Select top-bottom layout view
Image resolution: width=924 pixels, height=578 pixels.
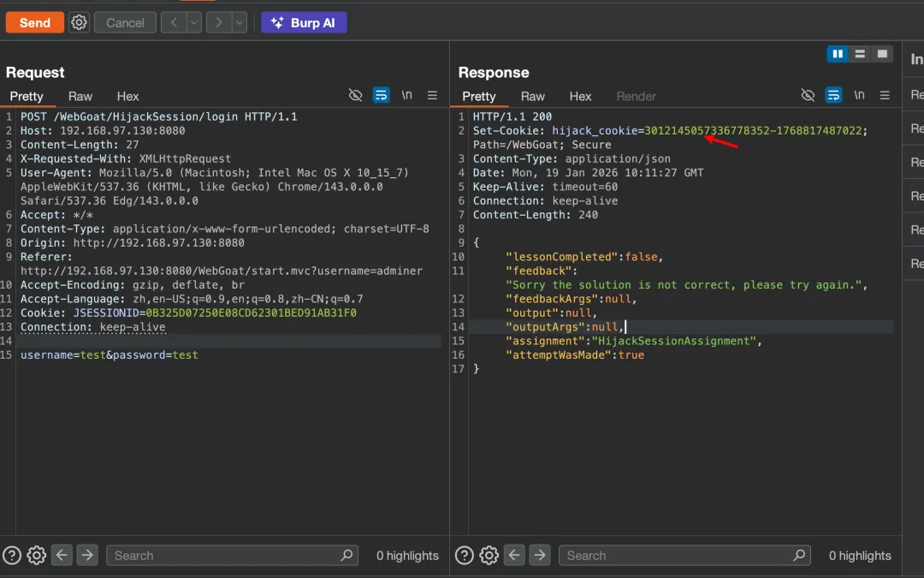pyautogui.click(x=860, y=54)
